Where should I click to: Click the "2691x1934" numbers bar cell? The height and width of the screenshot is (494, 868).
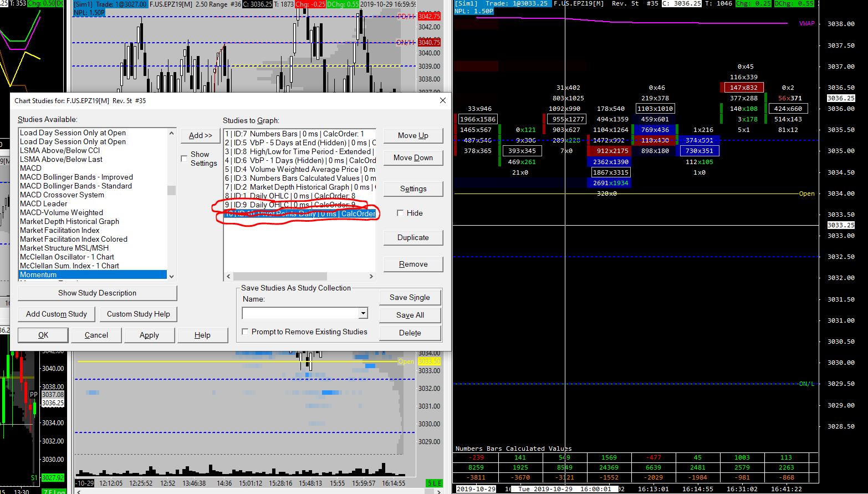tap(610, 183)
